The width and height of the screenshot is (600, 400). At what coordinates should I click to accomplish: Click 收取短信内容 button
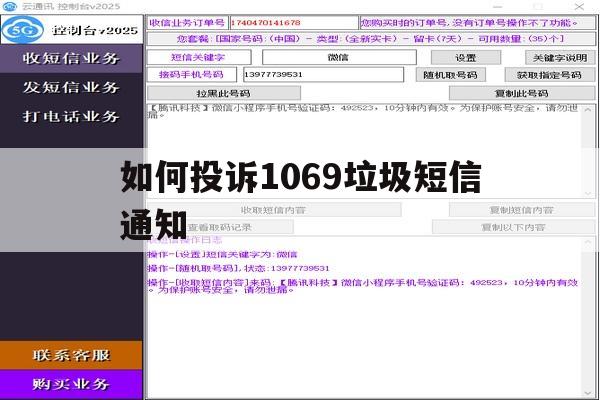[x=273, y=210]
